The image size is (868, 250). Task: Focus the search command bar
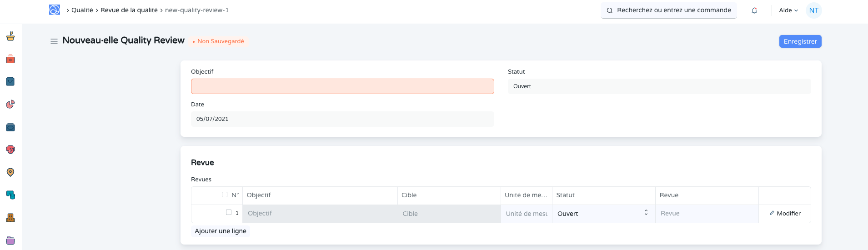[x=669, y=10]
